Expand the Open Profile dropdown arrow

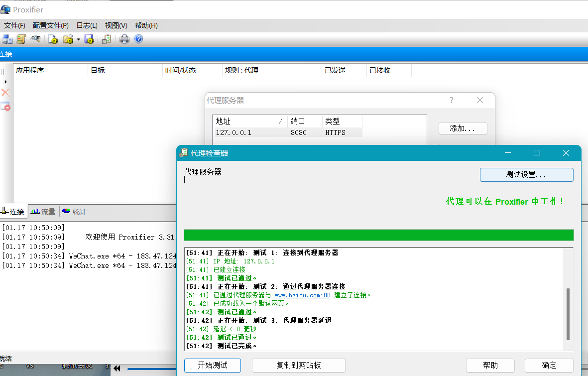click(78, 39)
